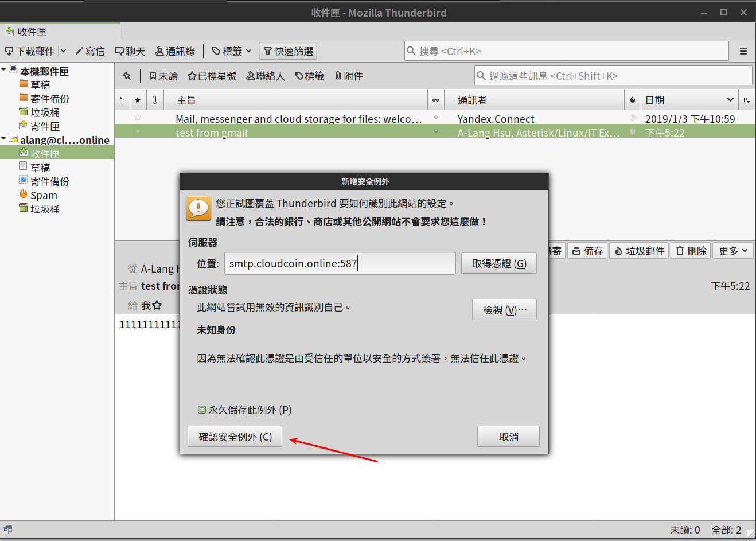Collapse the 本機郵件匣 local folders tree
Viewport: 756px width, 541px height.
point(4,70)
